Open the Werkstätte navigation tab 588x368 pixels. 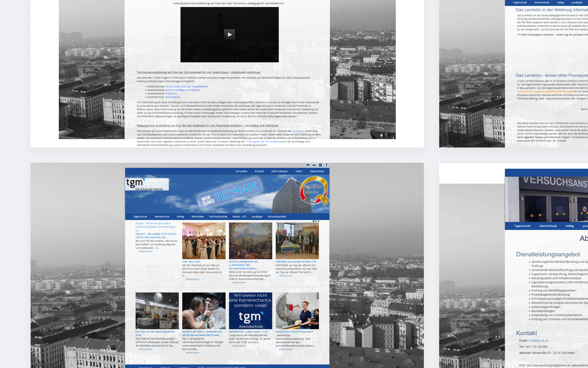(x=198, y=217)
